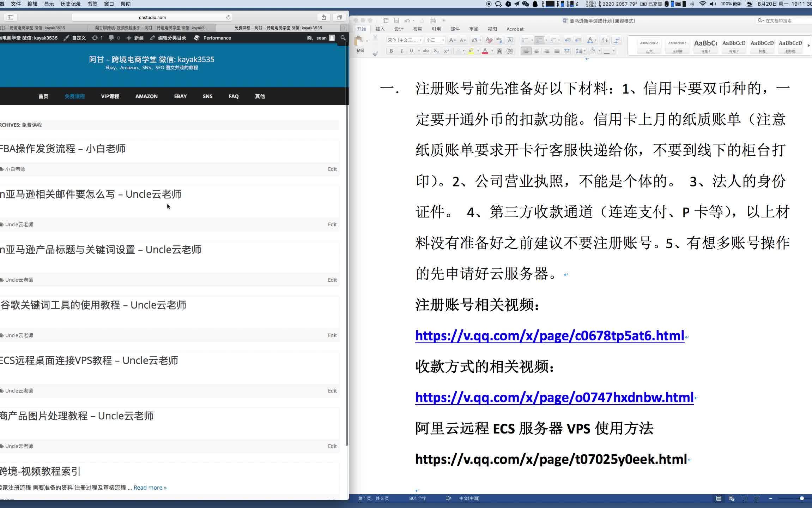Viewport: 812px width, 508px height.
Task: Open the 历史记录 menu in menu bar
Action: coord(71,4)
